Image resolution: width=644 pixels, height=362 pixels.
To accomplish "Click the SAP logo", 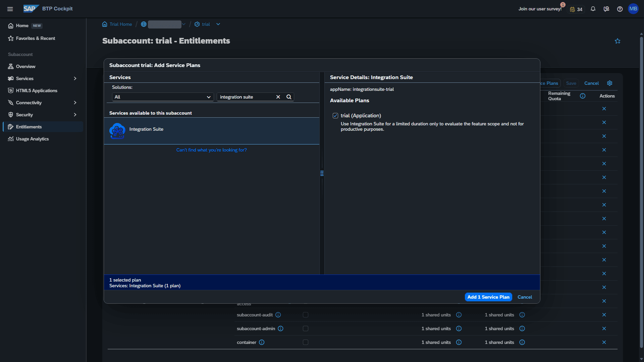I will click(x=31, y=9).
